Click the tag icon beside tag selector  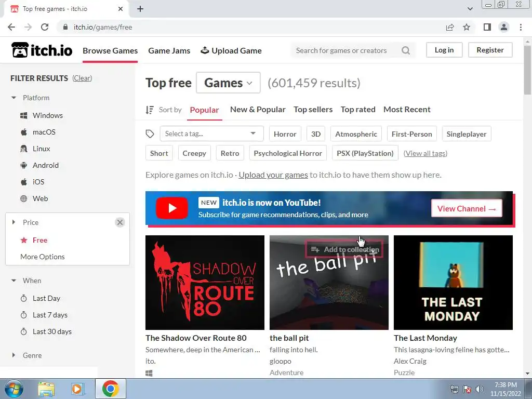(x=150, y=134)
